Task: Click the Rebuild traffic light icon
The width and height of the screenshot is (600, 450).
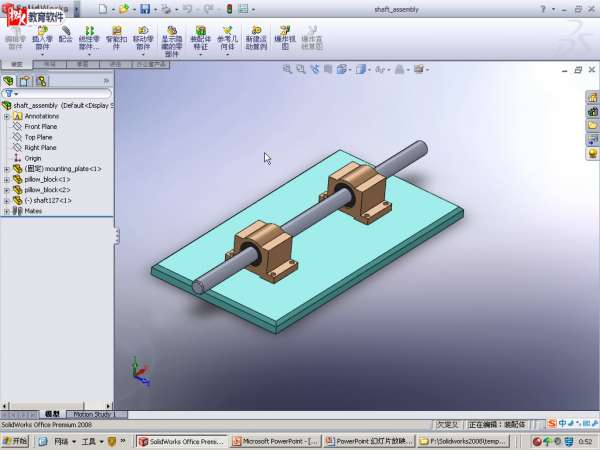Action: click(228, 9)
